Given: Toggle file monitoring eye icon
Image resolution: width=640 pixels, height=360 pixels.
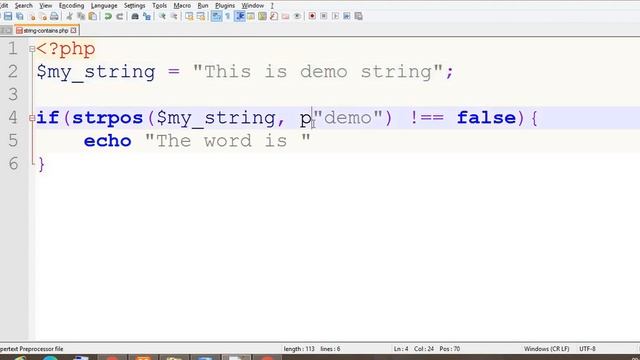Looking at the screenshot, I should (x=297, y=16).
